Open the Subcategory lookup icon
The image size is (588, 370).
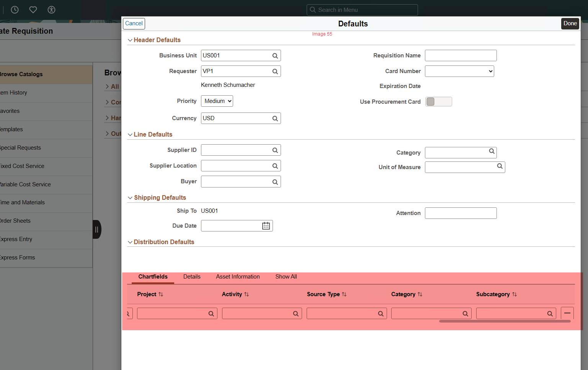pyautogui.click(x=550, y=314)
